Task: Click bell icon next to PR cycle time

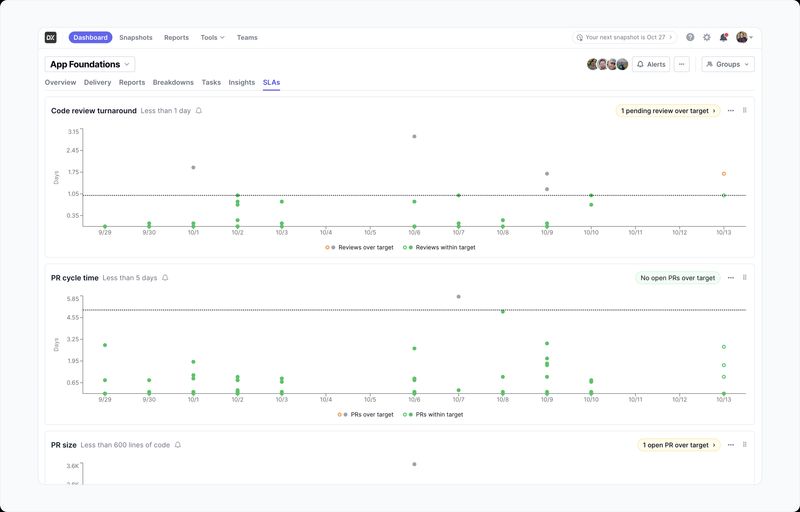Action: (165, 278)
